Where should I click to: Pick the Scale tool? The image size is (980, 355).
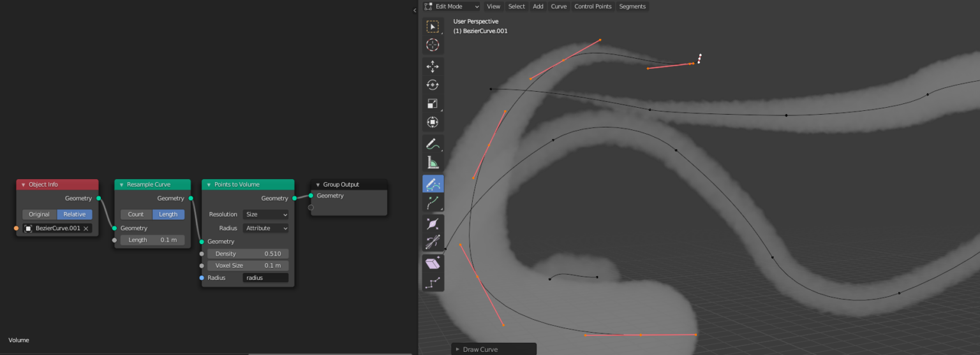(433, 103)
